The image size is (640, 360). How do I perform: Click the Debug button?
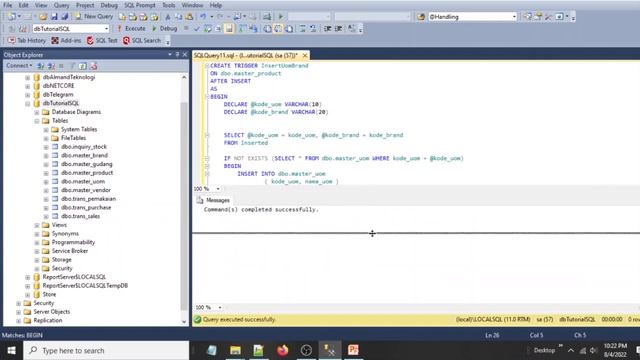click(x=164, y=29)
